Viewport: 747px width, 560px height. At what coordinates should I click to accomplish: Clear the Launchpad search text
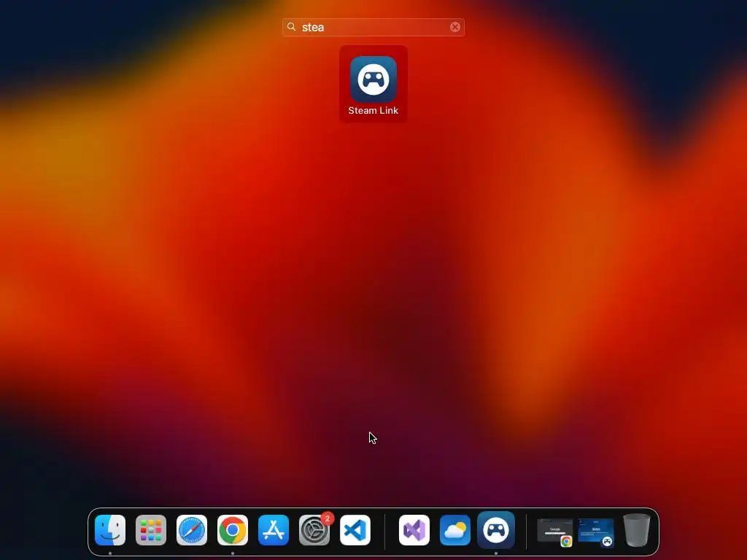click(x=455, y=27)
